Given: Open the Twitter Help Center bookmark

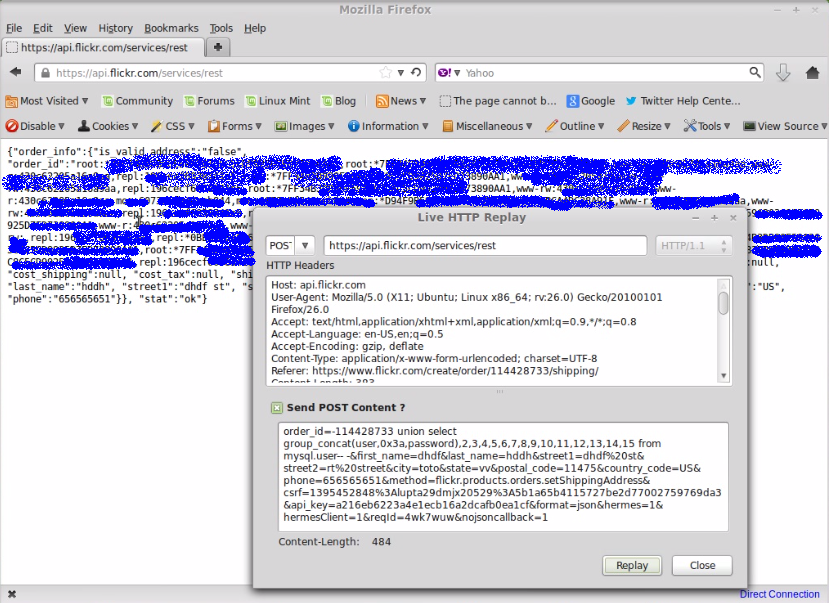Looking at the screenshot, I should (683, 101).
